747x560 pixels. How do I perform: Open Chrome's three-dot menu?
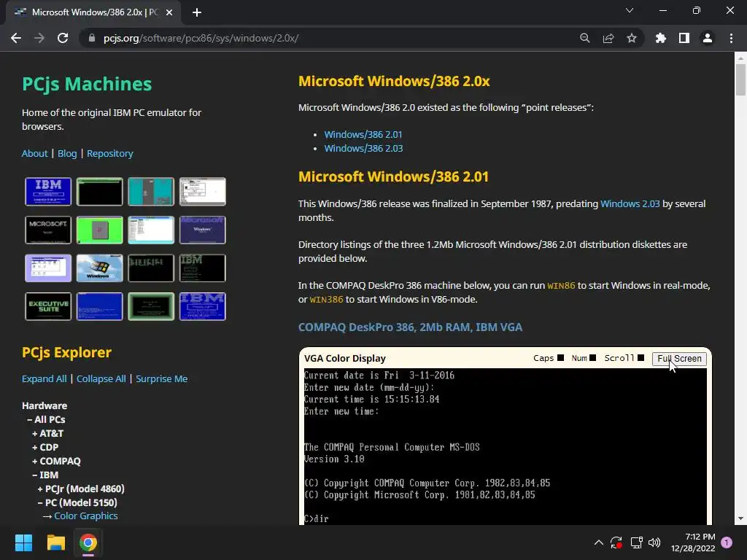click(731, 38)
